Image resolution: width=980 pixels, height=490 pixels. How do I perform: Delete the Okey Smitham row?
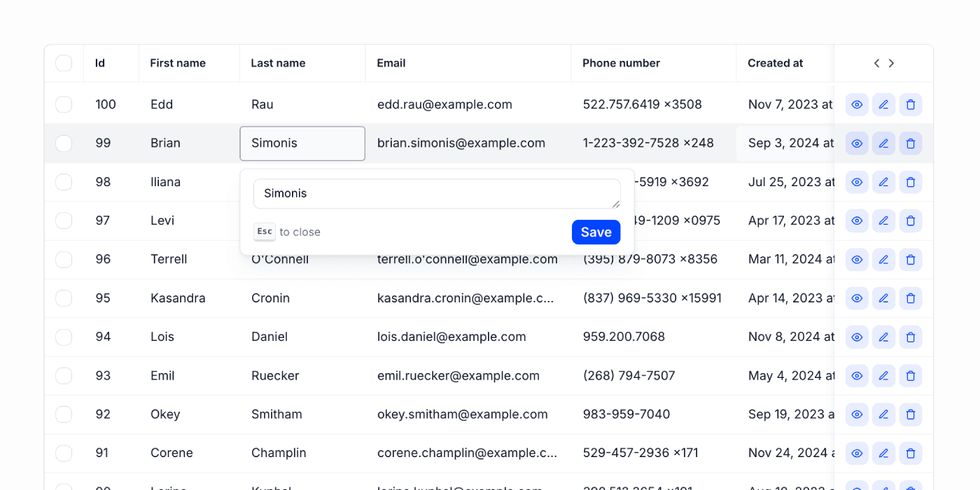tap(911, 414)
